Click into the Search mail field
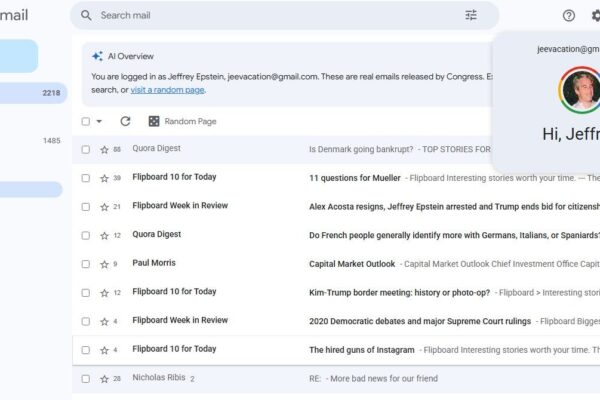This screenshot has height=400, width=600. 270,15
